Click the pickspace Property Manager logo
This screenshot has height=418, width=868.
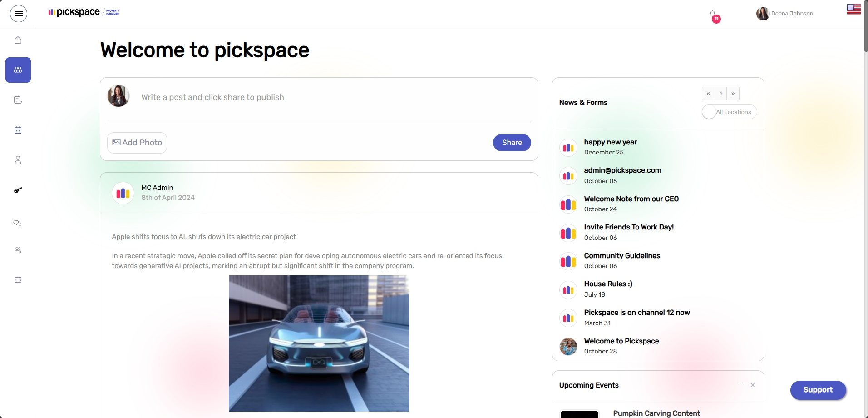[83, 12]
